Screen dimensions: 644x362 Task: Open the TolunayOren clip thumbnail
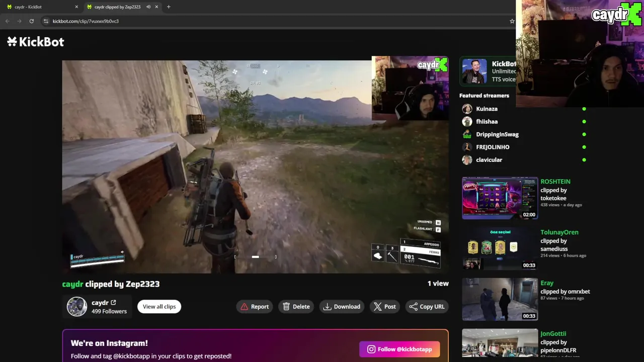500,249
